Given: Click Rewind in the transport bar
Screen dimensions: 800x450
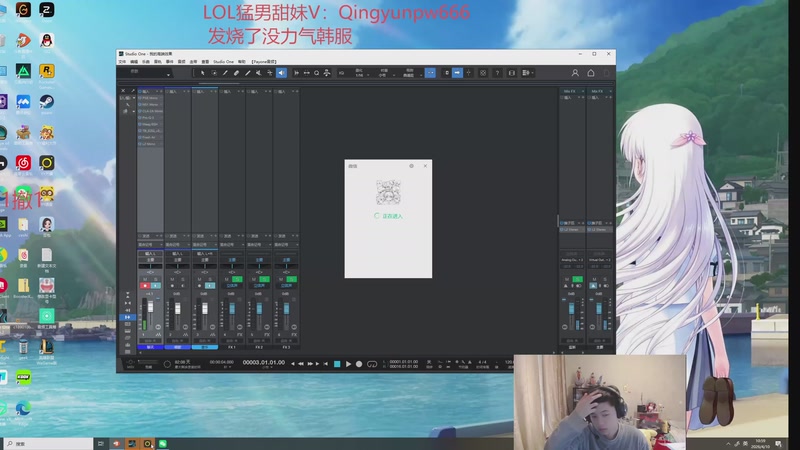Looking at the screenshot, I should (x=301, y=364).
